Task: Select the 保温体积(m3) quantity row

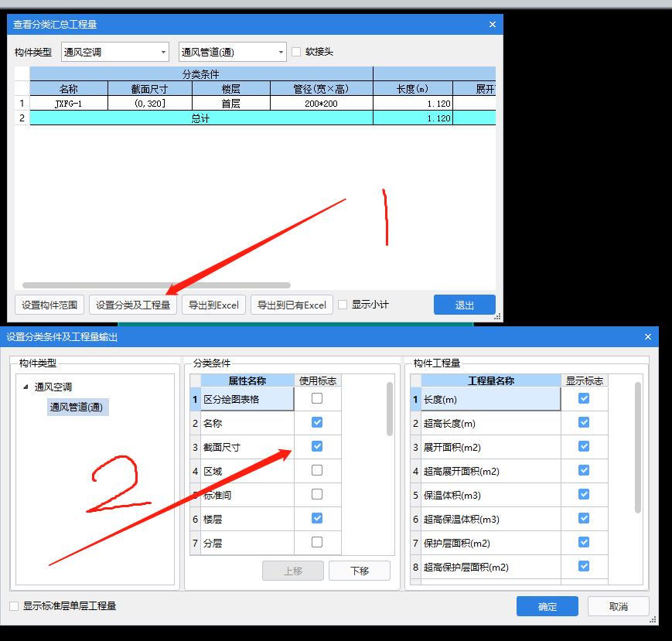Action: pyautogui.click(x=491, y=496)
